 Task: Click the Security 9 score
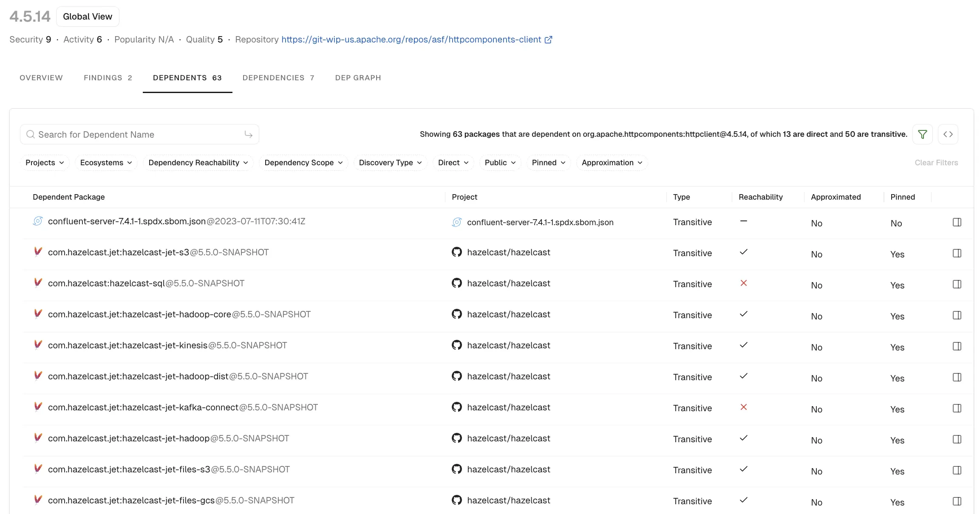point(30,40)
